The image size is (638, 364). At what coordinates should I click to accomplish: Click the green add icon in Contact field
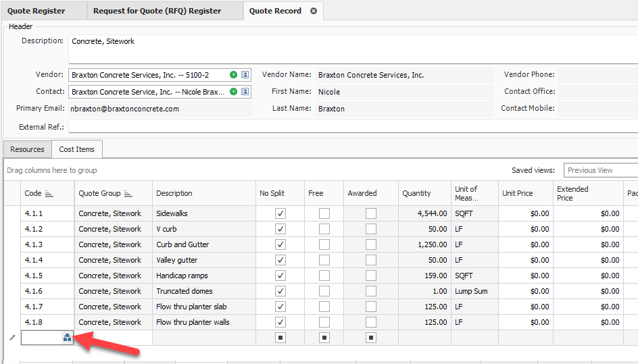(x=234, y=92)
